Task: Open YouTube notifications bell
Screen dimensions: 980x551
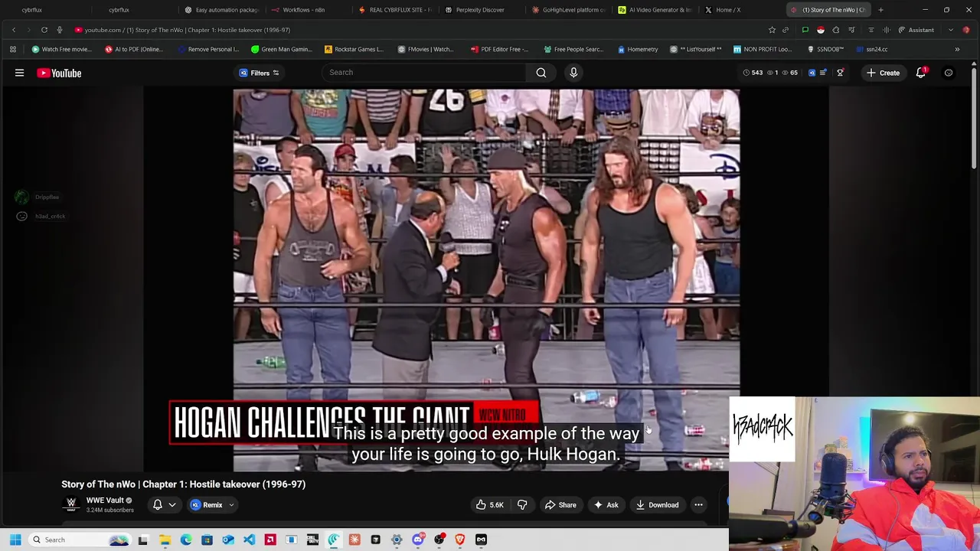Action: 921,73
